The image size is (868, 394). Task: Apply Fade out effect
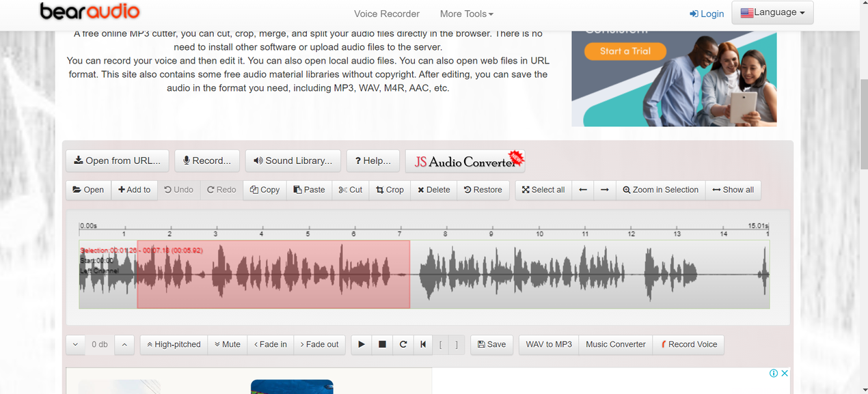[x=320, y=344]
